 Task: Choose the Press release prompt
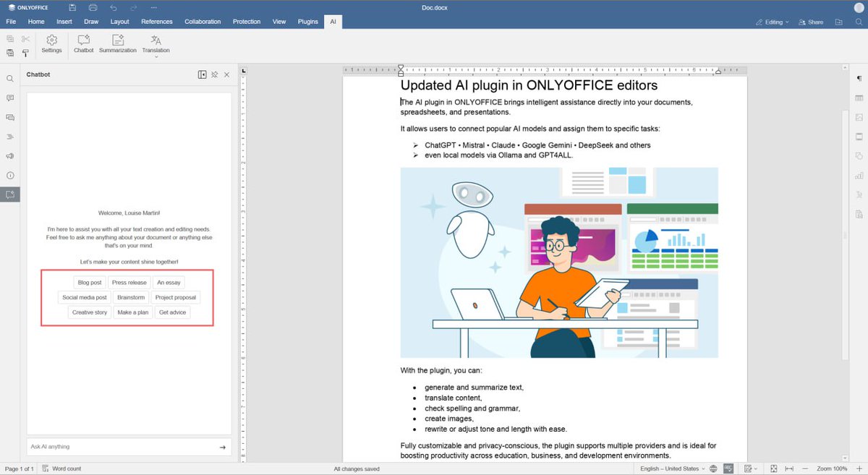click(x=129, y=283)
